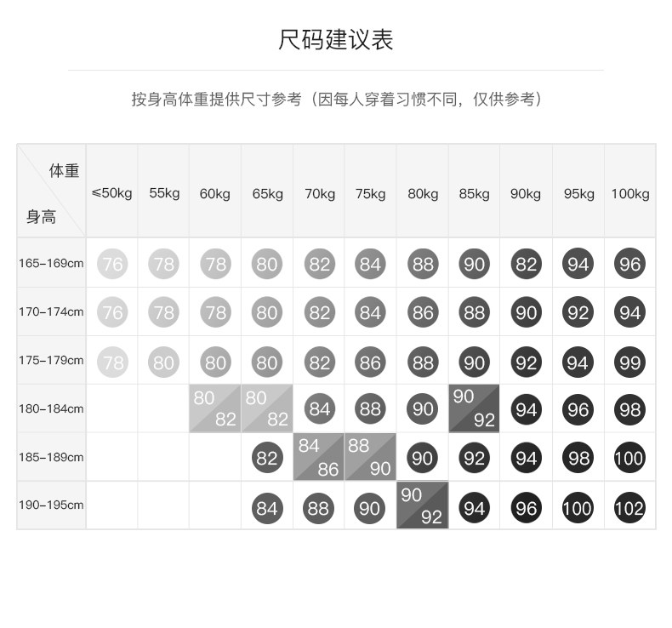
Task: Click size 88 in the 180-184cm row
Action: [370, 408]
